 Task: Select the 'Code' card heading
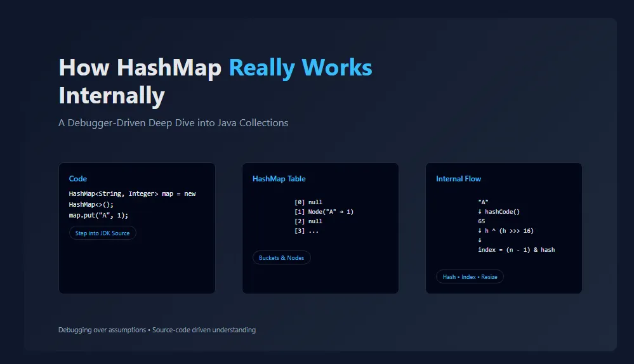click(x=77, y=179)
